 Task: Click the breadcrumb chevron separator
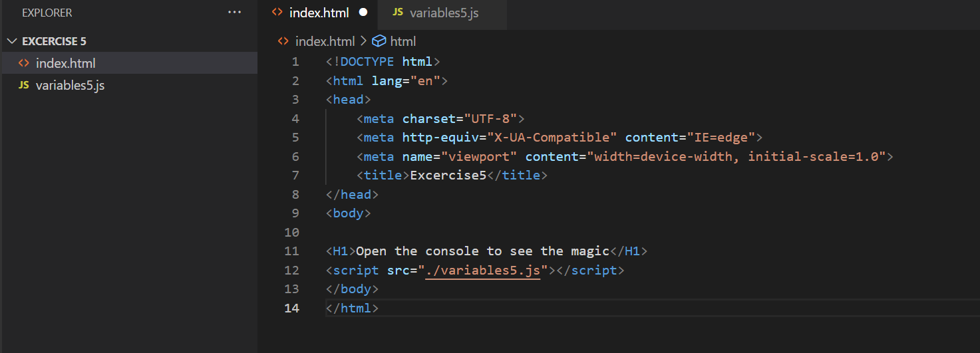(x=364, y=41)
